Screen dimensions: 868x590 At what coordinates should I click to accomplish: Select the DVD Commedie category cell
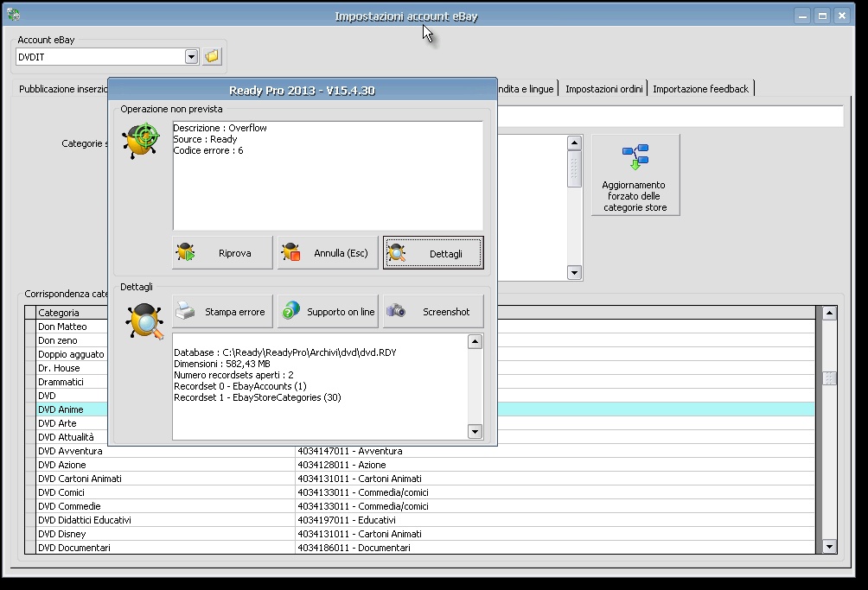tap(165, 506)
